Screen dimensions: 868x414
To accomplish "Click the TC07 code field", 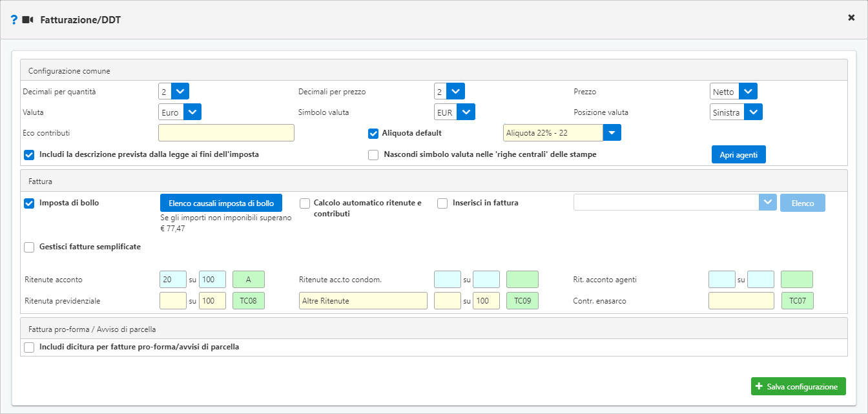I will (x=797, y=300).
